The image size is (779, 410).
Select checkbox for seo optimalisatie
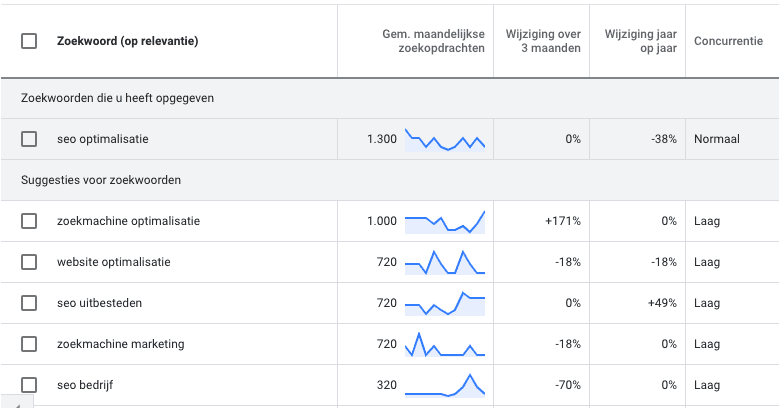point(29,139)
